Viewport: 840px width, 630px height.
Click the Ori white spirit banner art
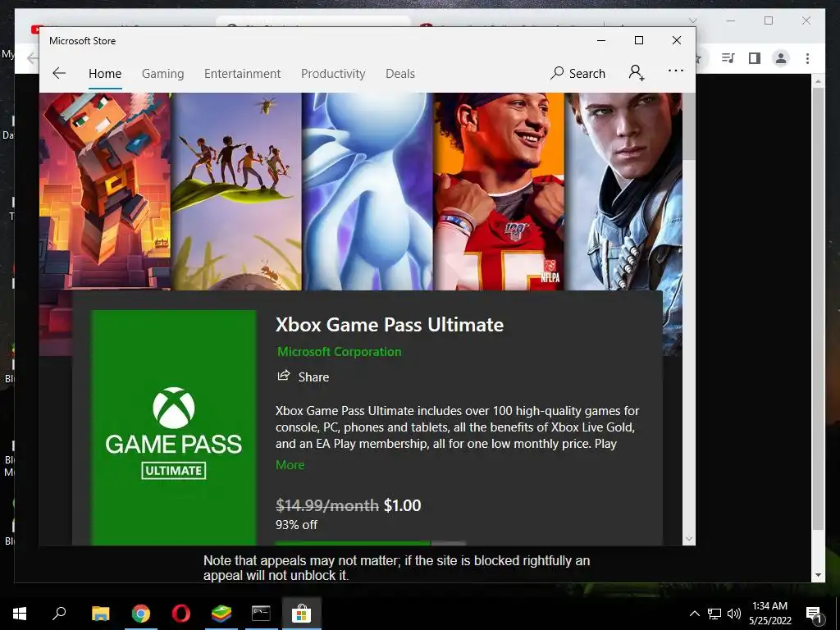(367, 191)
